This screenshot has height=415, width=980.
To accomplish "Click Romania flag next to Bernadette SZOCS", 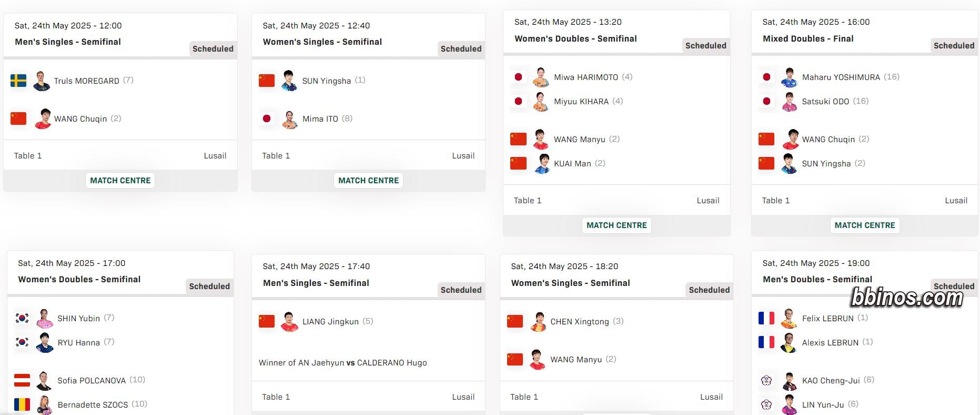I will tap(22, 404).
